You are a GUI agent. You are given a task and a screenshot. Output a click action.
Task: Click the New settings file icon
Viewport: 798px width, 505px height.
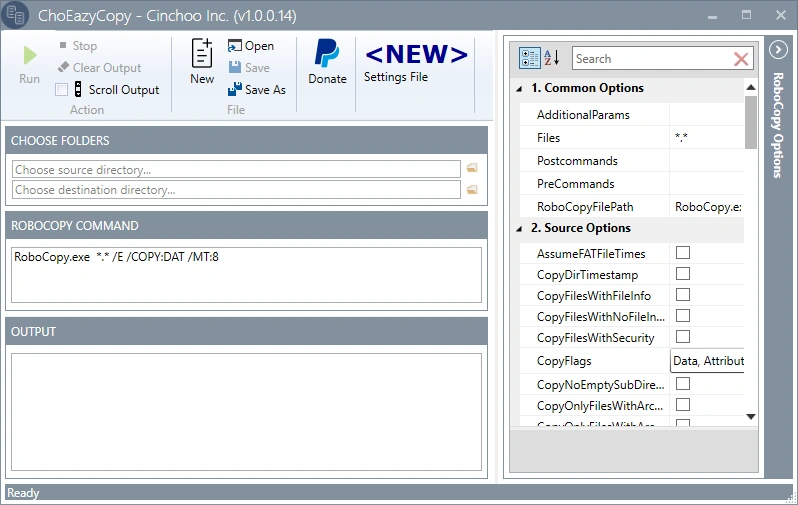(202, 53)
